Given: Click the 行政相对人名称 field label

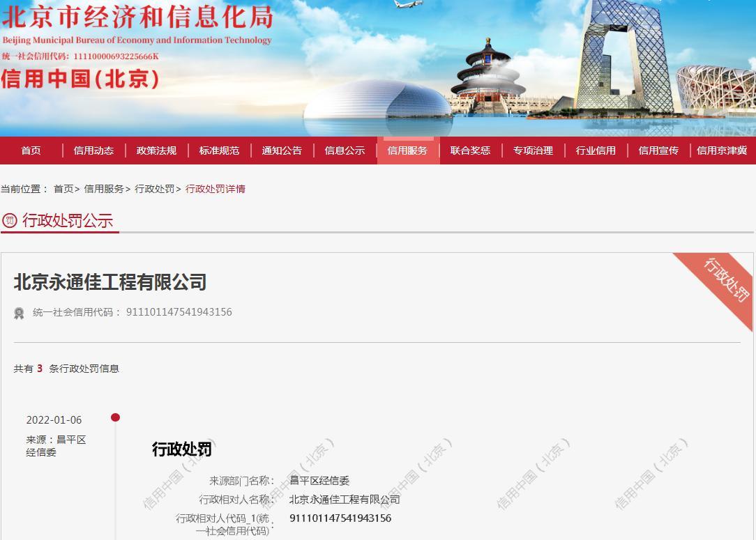Looking at the screenshot, I should point(236,500).
